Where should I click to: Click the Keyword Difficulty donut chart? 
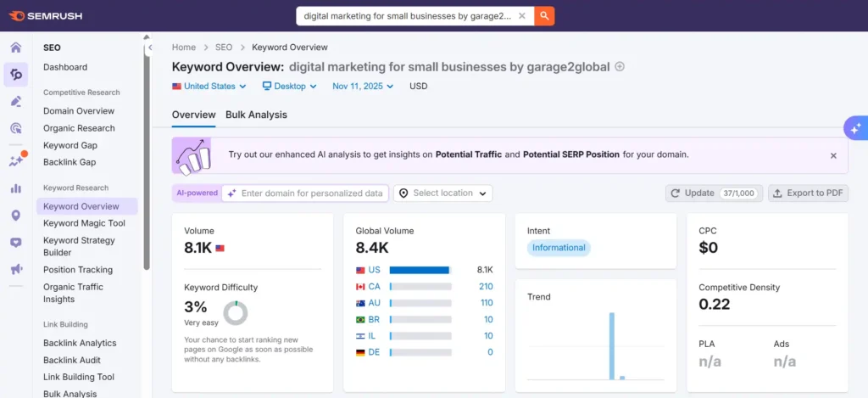236,313
